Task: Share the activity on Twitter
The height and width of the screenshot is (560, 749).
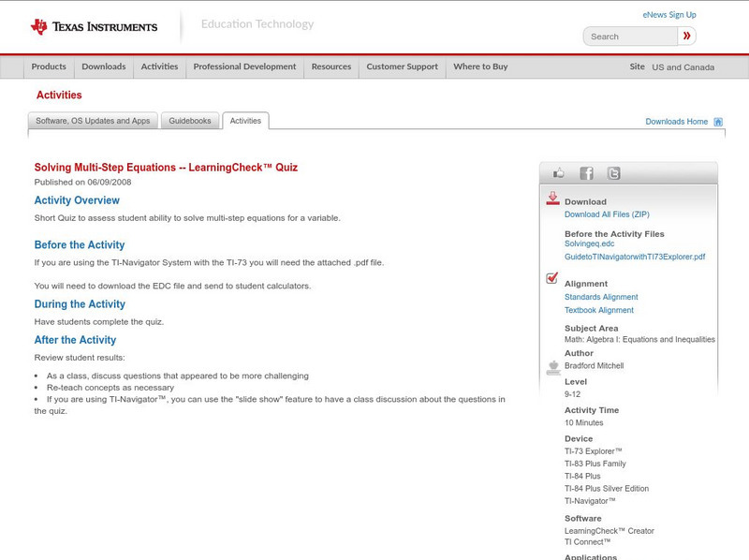Action: point(612,172)
